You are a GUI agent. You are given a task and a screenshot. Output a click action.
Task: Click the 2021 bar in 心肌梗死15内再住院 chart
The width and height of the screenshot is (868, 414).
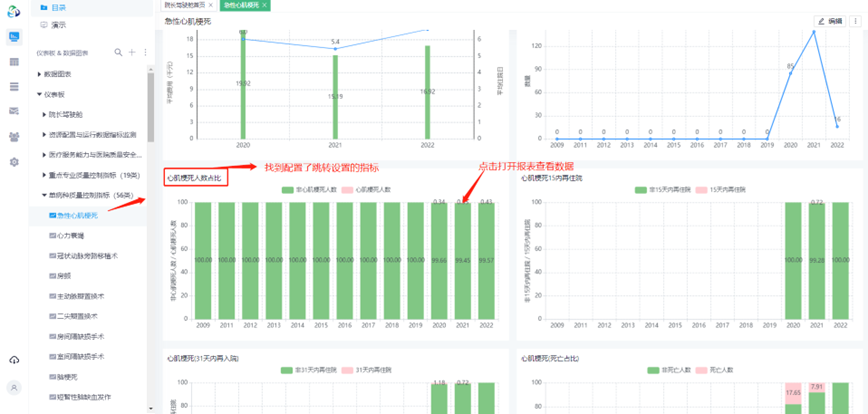817,261
